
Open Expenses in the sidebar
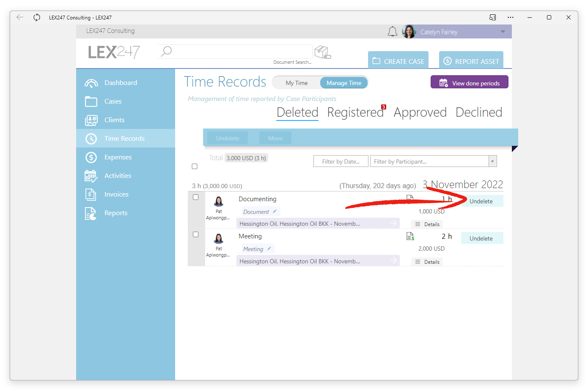coord(126,157)
